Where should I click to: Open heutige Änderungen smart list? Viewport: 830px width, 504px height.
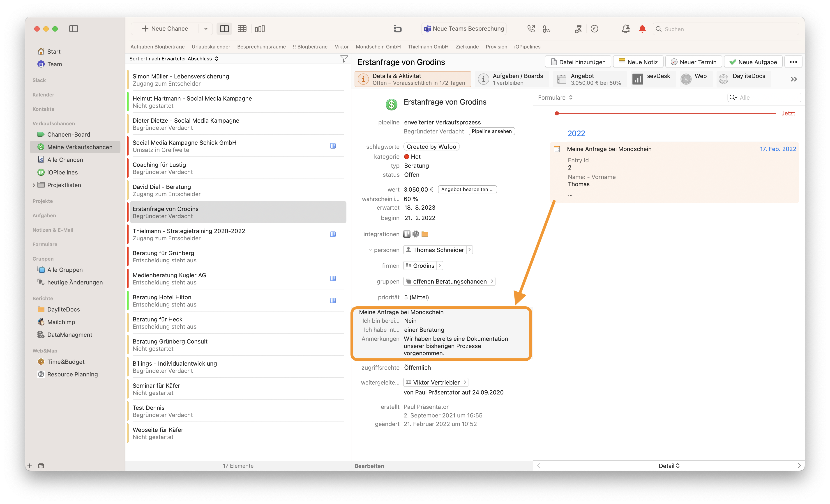point(75,282)
